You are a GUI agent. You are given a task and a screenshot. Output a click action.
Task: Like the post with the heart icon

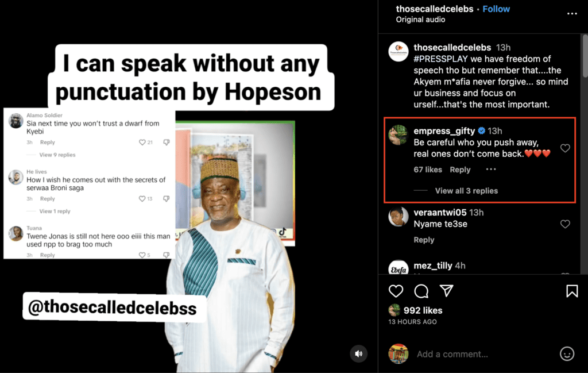tap(396, 291)
